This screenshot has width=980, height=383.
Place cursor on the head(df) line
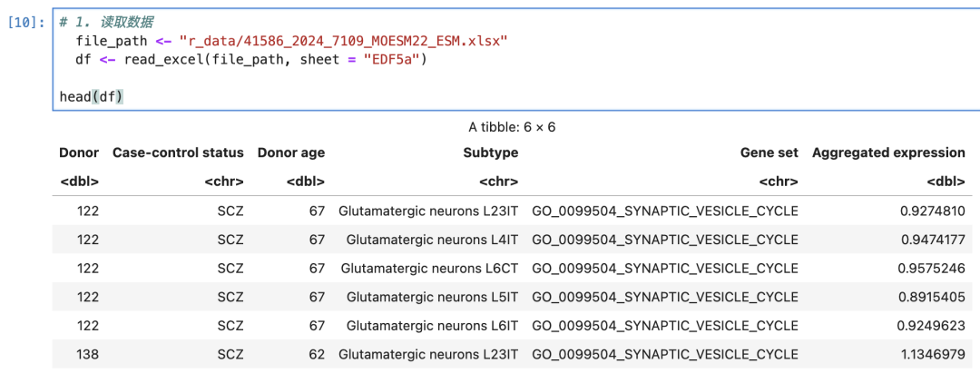point(92,97)
